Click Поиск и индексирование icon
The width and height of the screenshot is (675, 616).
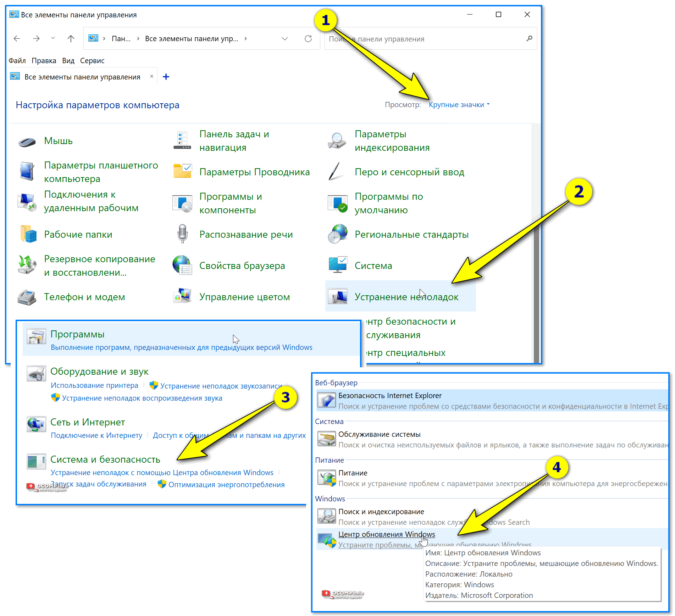pos(326,516)
